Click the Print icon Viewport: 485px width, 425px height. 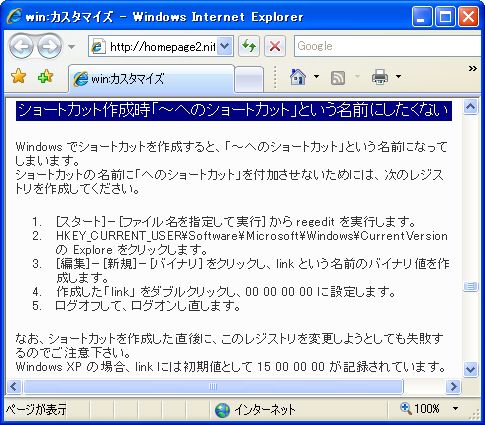coord(380,77)
